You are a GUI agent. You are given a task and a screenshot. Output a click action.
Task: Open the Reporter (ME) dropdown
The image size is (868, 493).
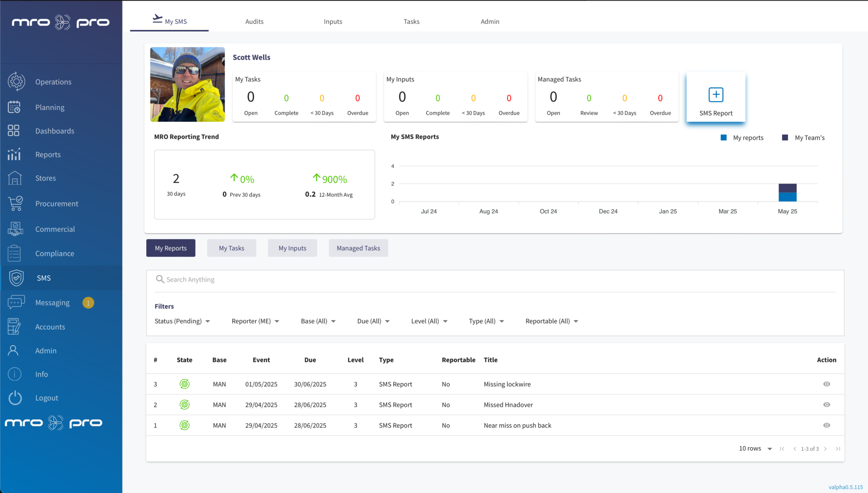click(255, 321)
